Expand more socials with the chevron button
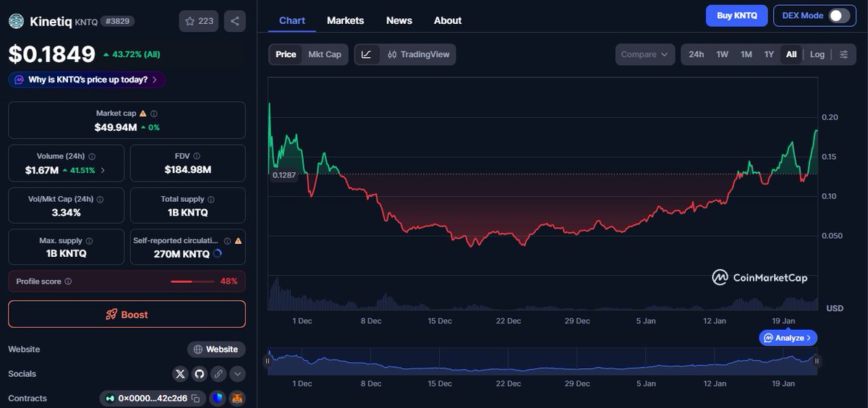This screenshot has height=408, width=868. pyautogui.click(x=237, y=374)
